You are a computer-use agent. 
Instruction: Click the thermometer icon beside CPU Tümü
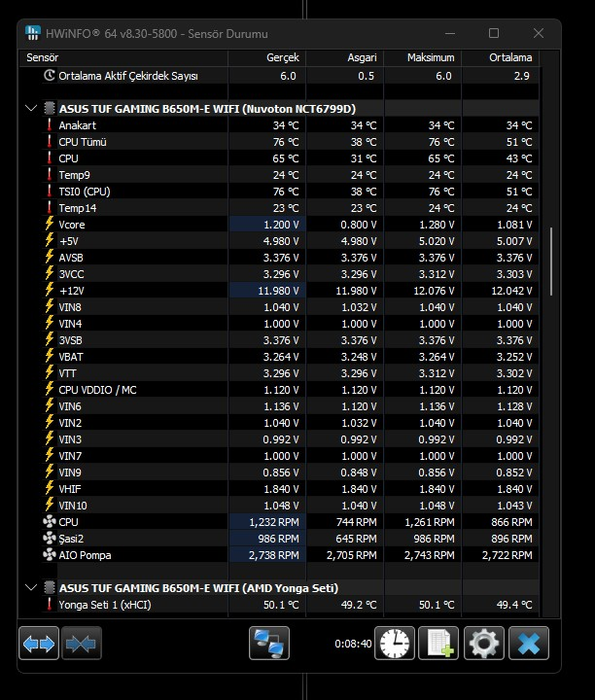tap(50, 142)
